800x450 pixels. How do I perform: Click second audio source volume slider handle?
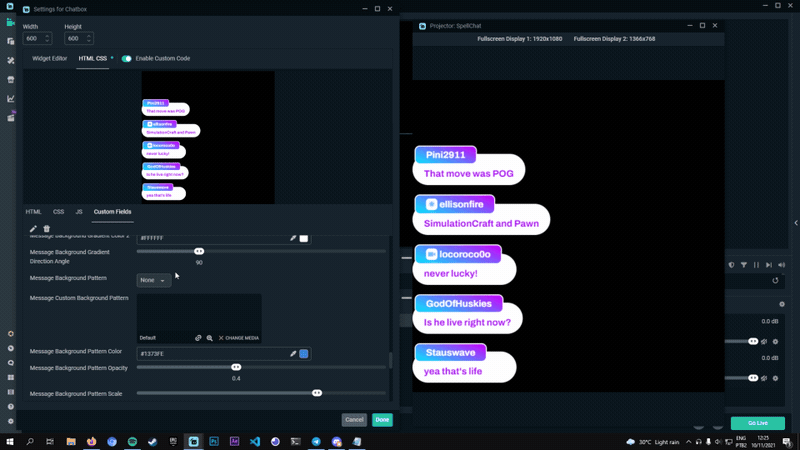(x=753, y=378)
